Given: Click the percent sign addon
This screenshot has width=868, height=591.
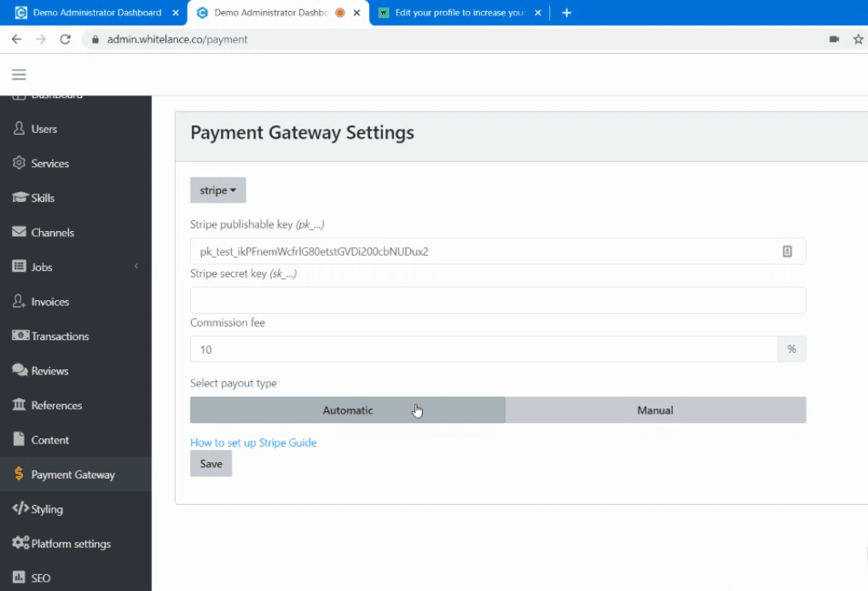Looking at the screenshot, I should point(791,350).
